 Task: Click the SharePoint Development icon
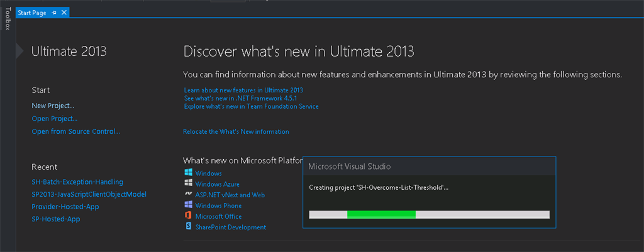[x=187, y=227]
